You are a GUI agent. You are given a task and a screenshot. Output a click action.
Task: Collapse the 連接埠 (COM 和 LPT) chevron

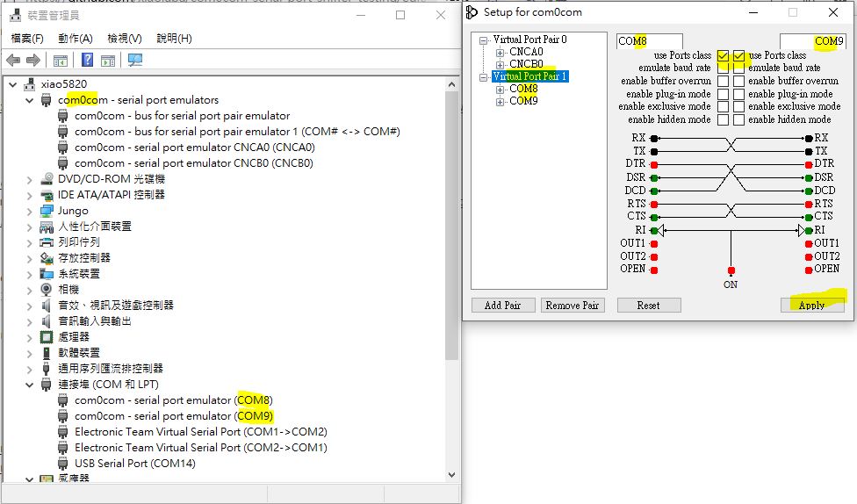(x=30, y=385)
